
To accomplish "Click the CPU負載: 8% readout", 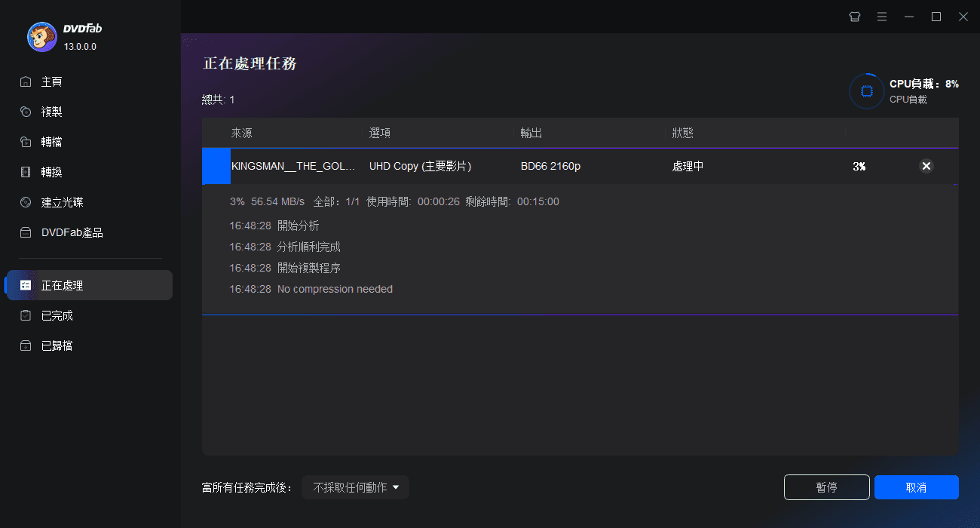I will tap(924, 84).
